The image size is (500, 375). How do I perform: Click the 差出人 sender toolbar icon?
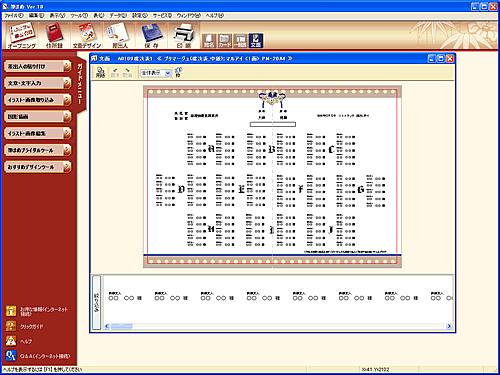[x=120, y=35]
